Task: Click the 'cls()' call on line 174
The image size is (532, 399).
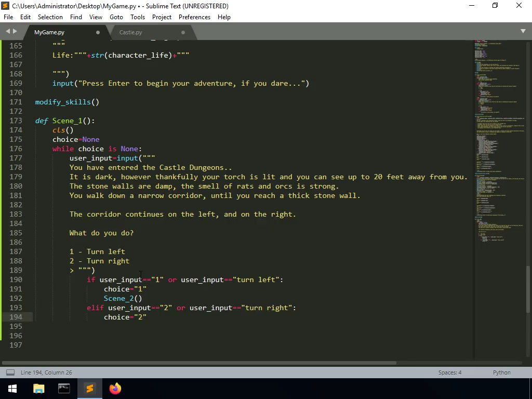Action: (63, 130)
